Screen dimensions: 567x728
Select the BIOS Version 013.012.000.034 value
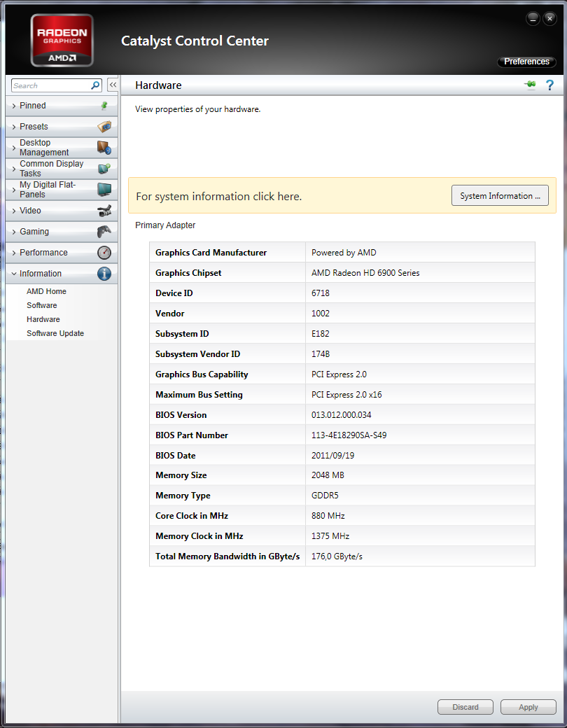pyautogui.click(x=342, y=414)
